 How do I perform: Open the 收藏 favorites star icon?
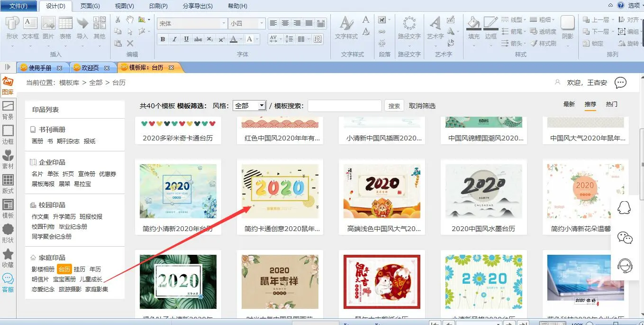(x=8, y=258)
